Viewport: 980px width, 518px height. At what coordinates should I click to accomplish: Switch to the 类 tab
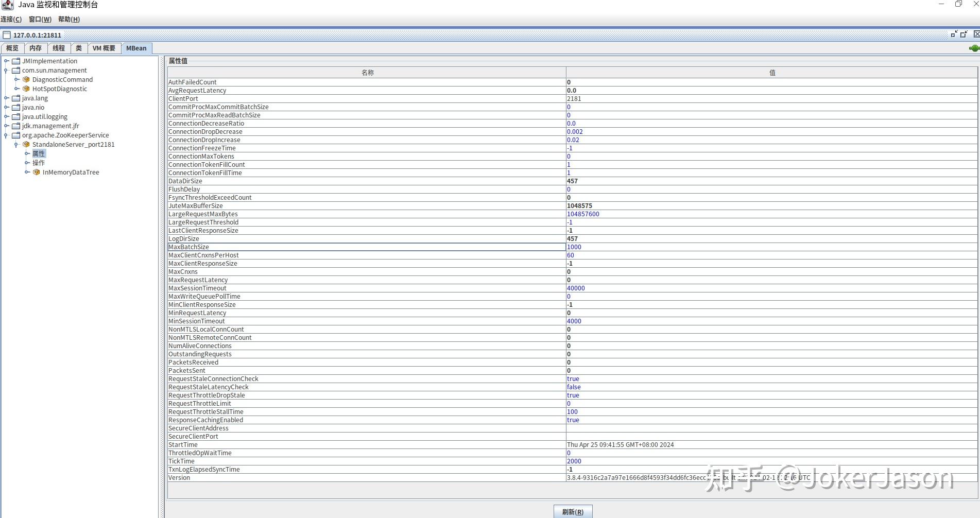click(x=79, y=48)
